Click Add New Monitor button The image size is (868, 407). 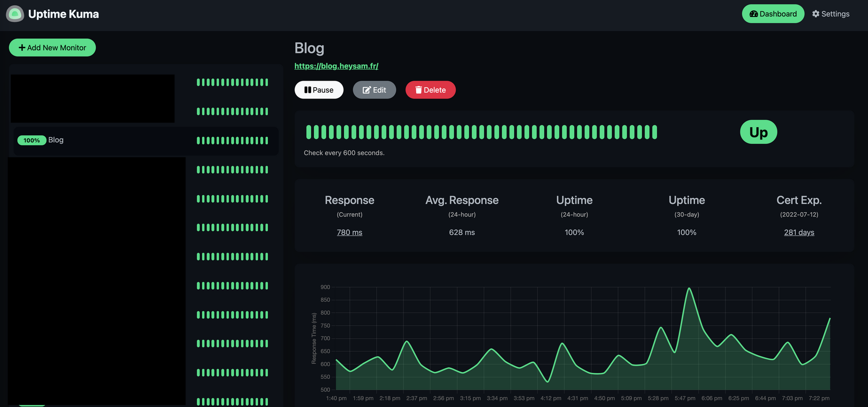[x=52, y=48]
